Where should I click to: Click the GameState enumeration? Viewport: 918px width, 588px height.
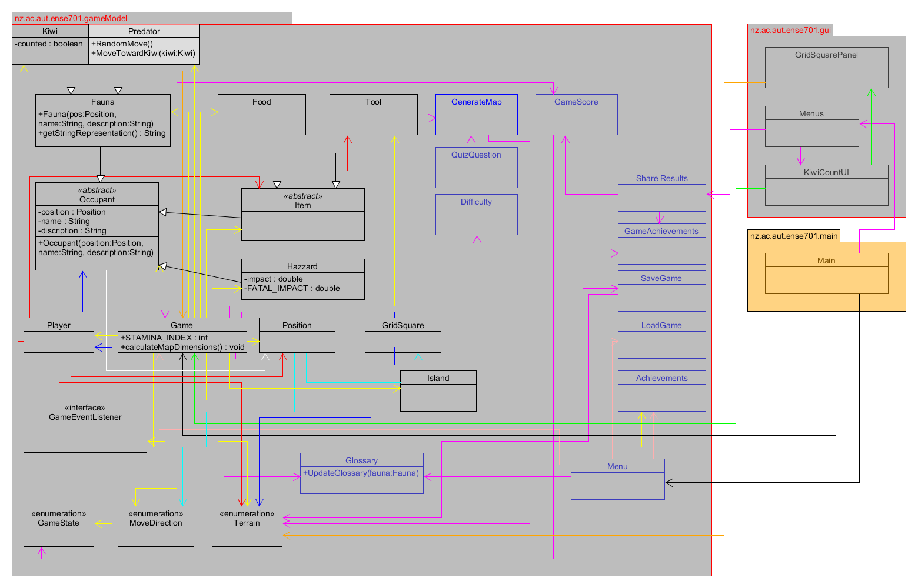click(59, 526)
